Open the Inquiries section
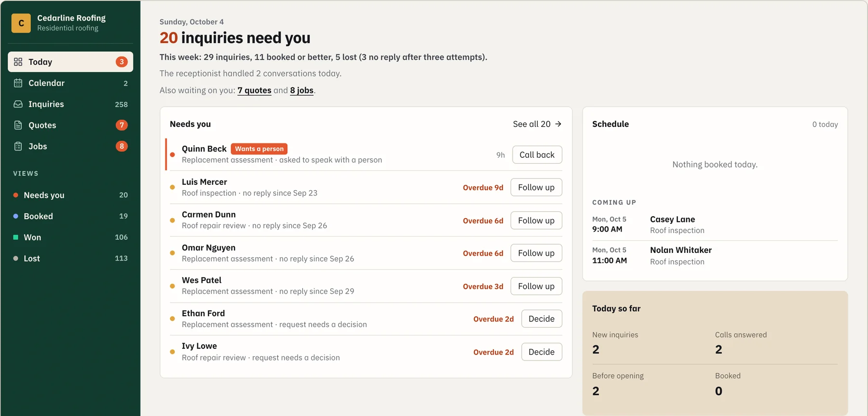 coord(70,104)
